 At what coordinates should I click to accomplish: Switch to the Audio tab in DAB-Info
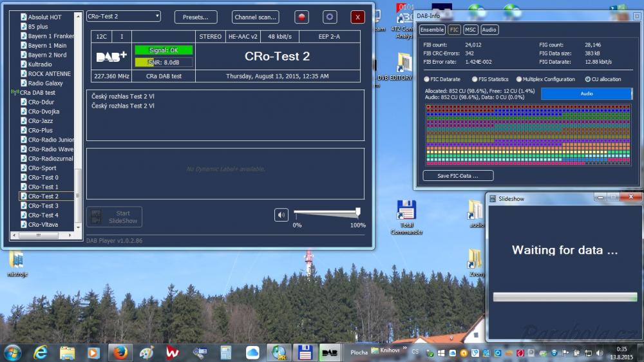pos(489,30)
